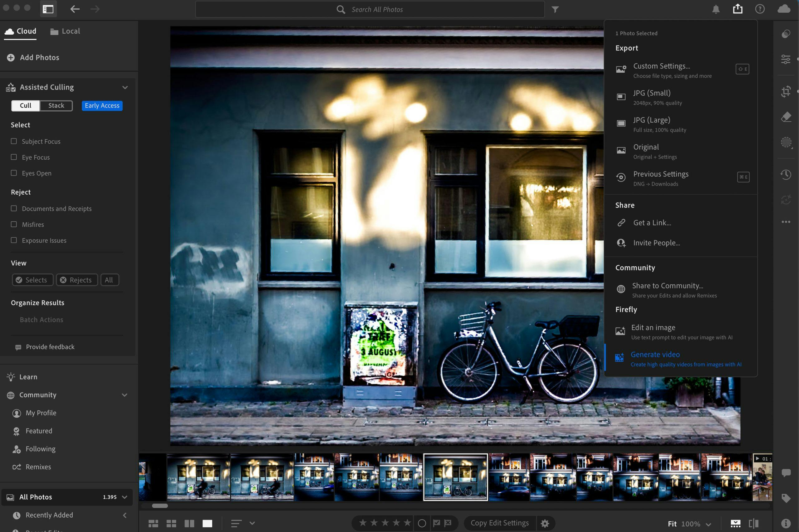Screen dimensions: 799x532
Task: Click Copy Edit Settings button
Action: (499, 523)
